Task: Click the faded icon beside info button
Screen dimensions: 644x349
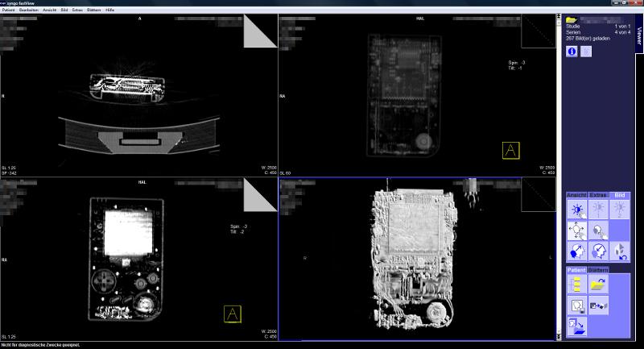Action: point(586,52)
